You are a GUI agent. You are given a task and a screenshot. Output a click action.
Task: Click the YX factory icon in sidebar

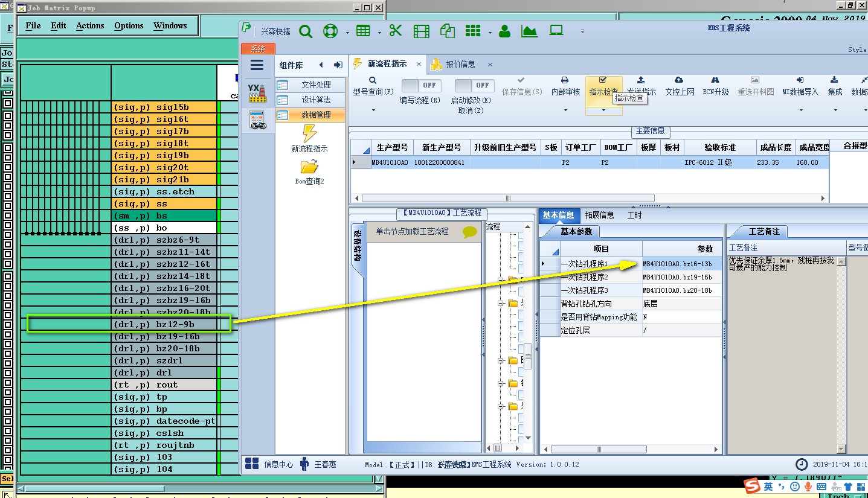pyautogui.click(x=257, y=92)
